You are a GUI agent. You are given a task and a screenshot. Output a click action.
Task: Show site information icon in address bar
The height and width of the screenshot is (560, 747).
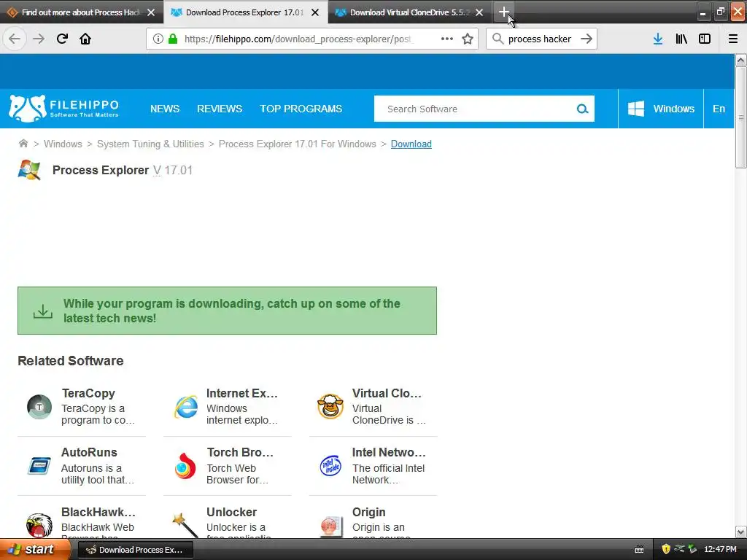158,39
